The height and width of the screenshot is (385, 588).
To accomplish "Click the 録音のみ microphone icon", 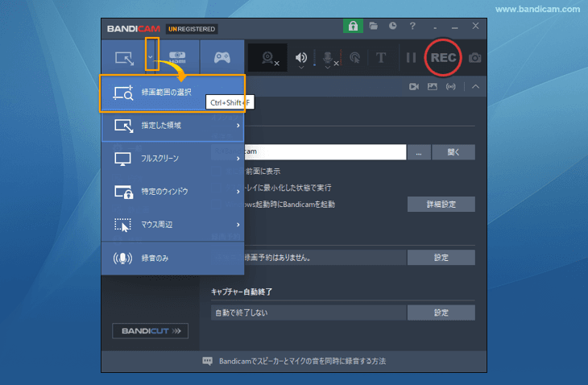I will click(x=122, y=259).
